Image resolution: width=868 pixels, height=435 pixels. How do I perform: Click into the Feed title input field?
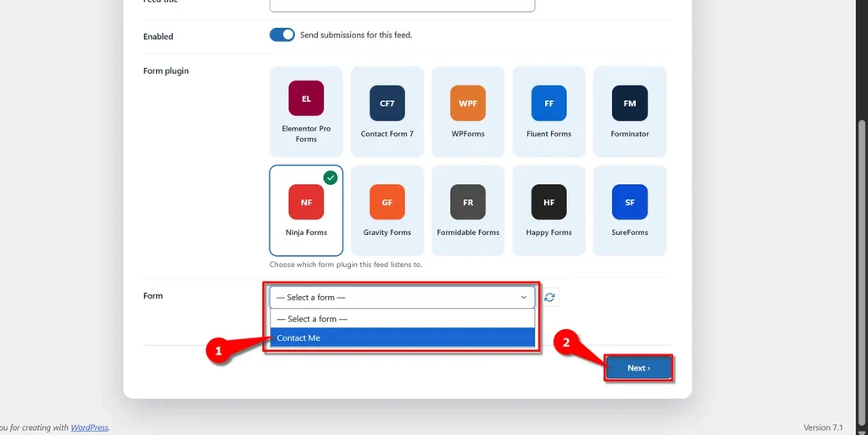coord(402,6)
